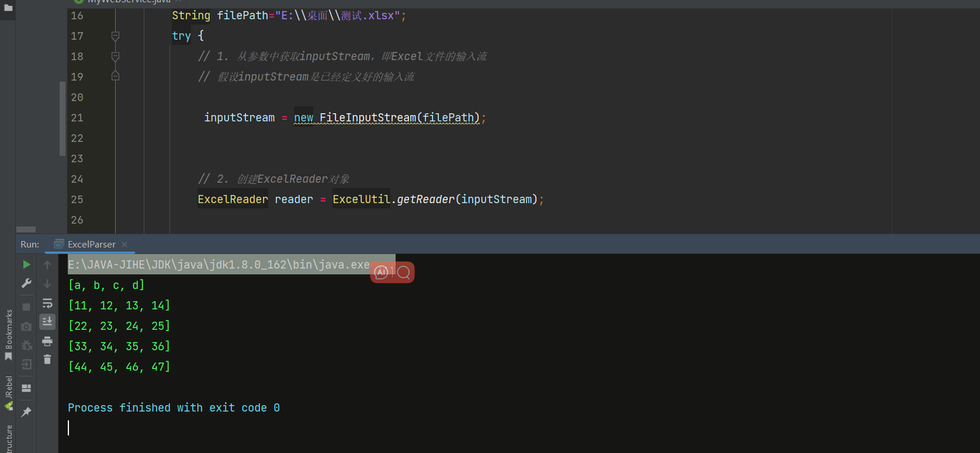This screenshot has height=453, width=980.
Task: Toggle scroll to end of console
Action: [x=47, y=321]
